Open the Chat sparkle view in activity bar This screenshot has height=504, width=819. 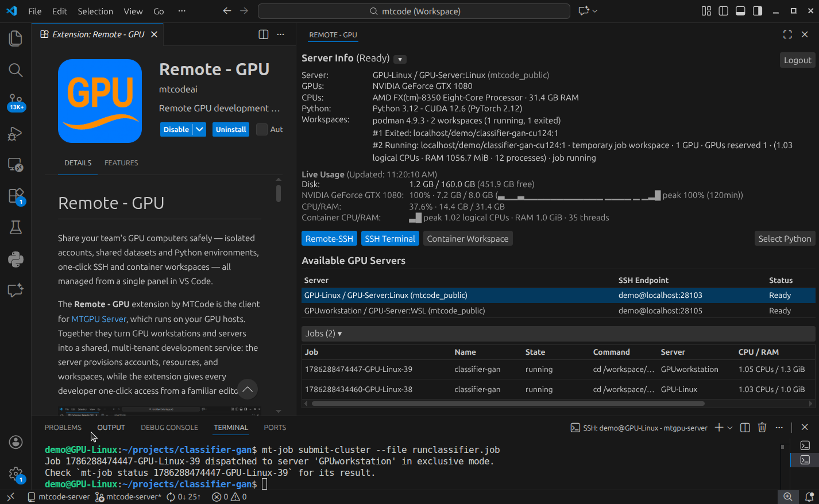pos(16,290)
